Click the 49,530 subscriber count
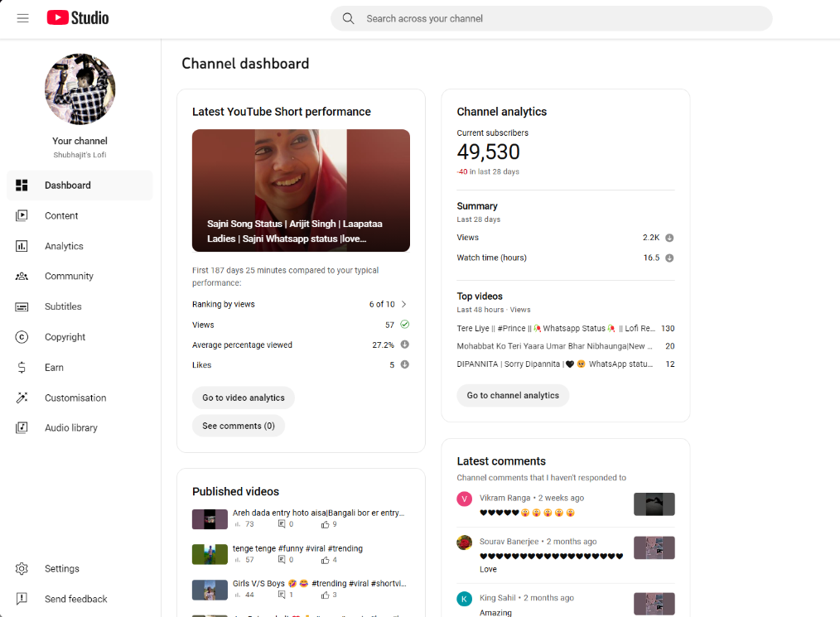Image resolution: width=840 pixels, height=617 pixels. tap(488, 152)
